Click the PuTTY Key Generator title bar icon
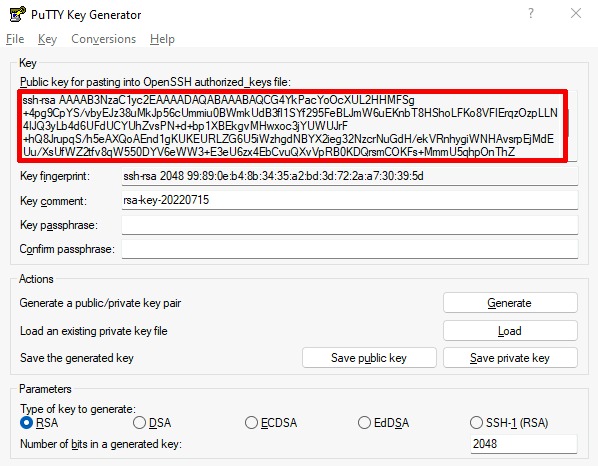 (x=17, y=14)
